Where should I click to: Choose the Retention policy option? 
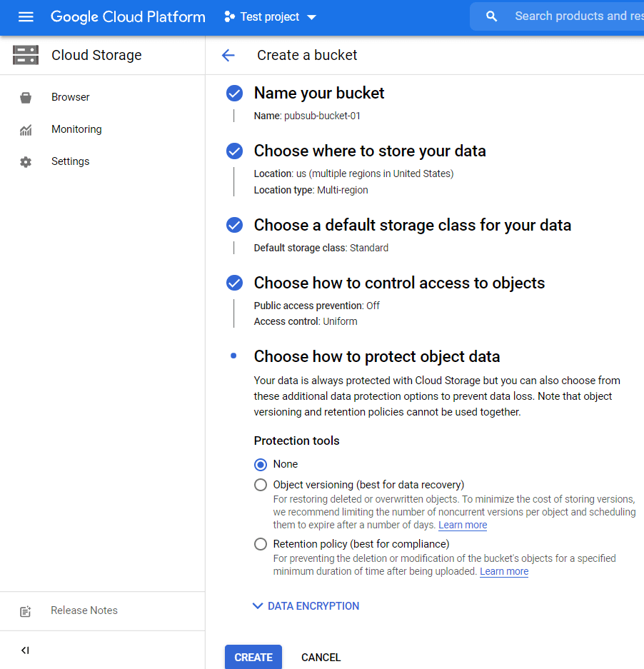(x=261, y=544)
